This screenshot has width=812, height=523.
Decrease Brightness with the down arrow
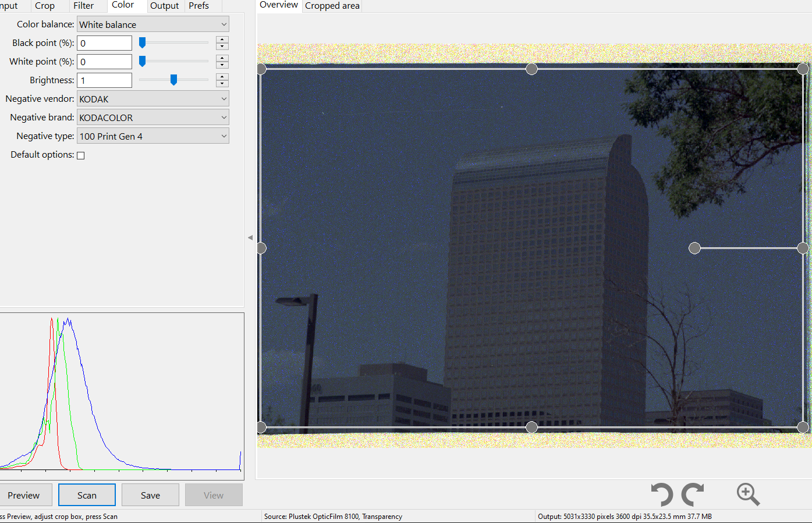click(222, 84)
